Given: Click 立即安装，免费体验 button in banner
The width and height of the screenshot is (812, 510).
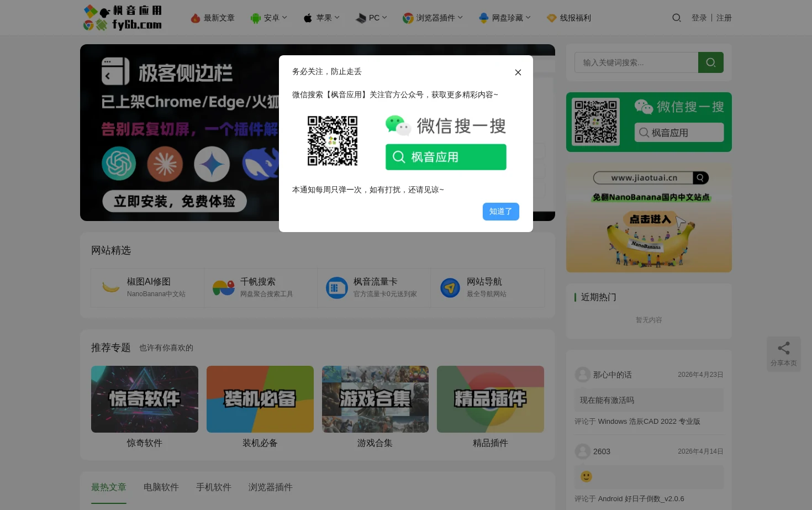Looking at the screenshot, I should tap(175, 201).
